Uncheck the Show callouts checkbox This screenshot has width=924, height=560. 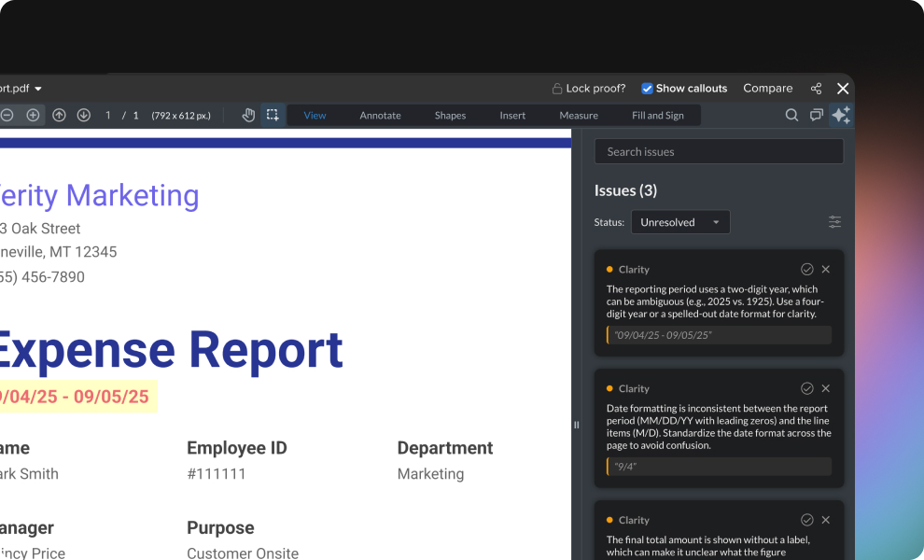pyautogui.click(x=647, y=89)
